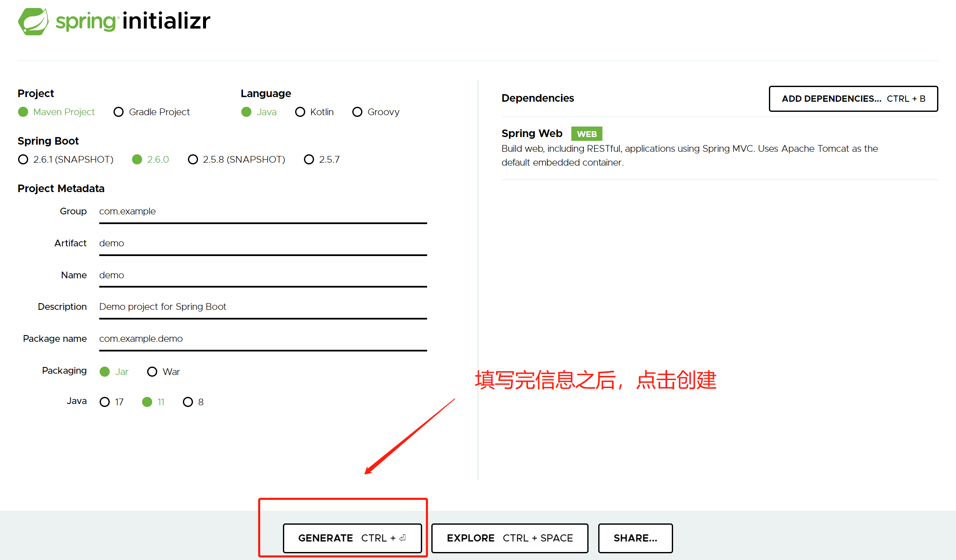Click the Package name field
The image size is (956, 560).
click(263, 339)
